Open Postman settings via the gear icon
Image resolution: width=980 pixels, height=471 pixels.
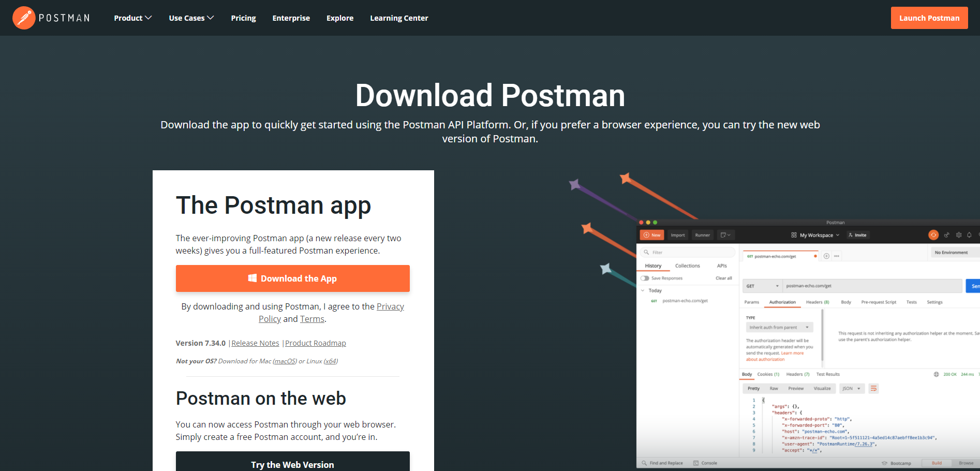coord(958,235)
